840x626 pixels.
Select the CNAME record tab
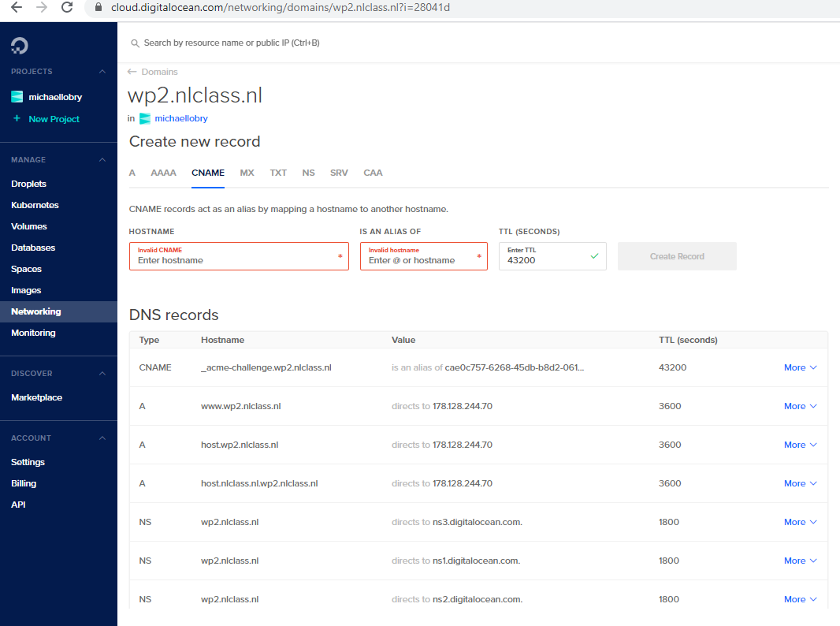(208, 173)
